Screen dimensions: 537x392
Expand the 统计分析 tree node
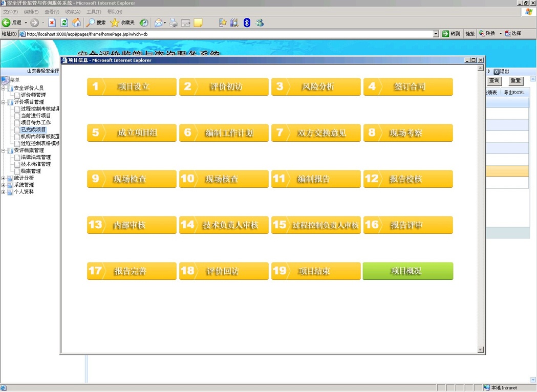click(x=4, y=178)
